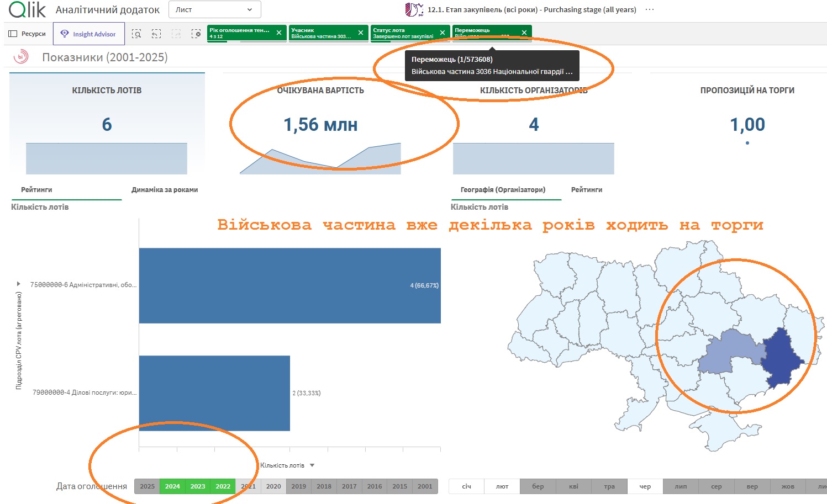The width and height of the screenshot is (827, 504).
Task: Select month лют filter
Action: coord(502,486)
